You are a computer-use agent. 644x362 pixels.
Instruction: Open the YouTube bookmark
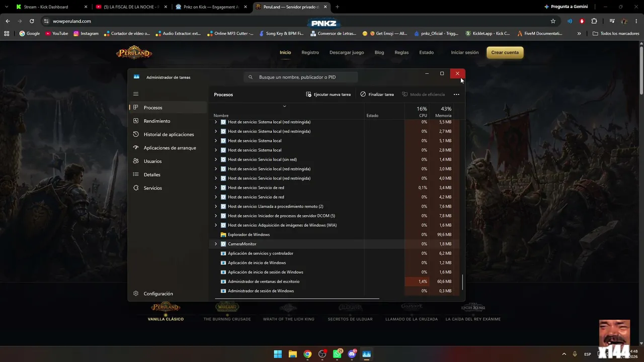pos(56,34)
